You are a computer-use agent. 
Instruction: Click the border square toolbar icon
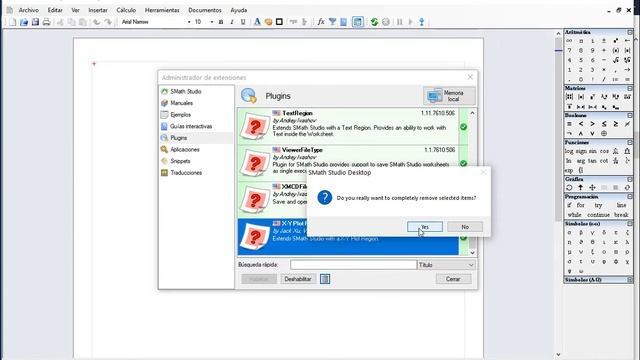pos(279,22)
